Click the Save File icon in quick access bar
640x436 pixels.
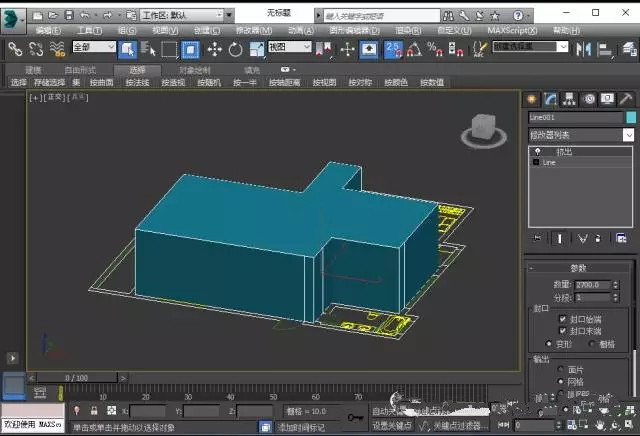tap(69, 16)
